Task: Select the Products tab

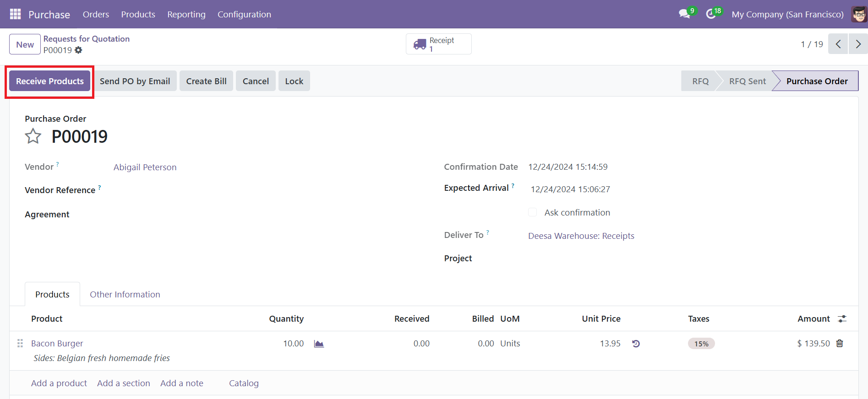Action: click(52, 294)
